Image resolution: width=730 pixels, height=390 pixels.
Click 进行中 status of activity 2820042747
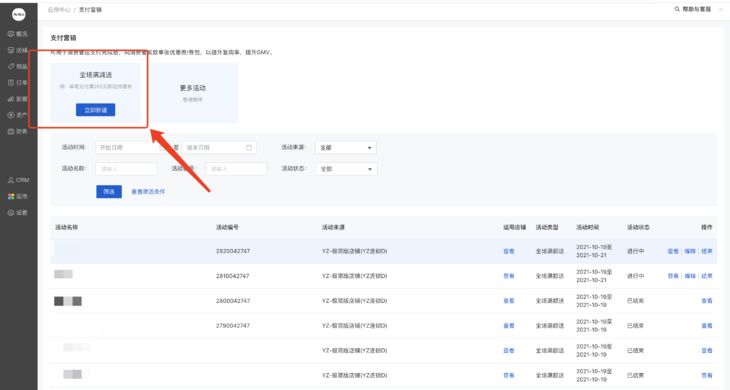tap(635, 251)
